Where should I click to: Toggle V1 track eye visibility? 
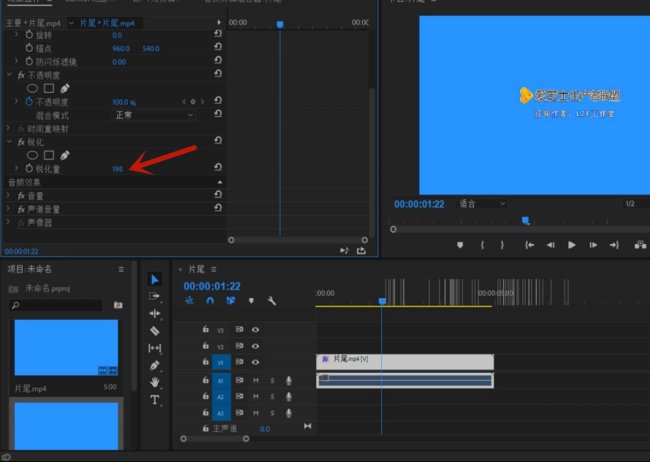coord(255,362)
